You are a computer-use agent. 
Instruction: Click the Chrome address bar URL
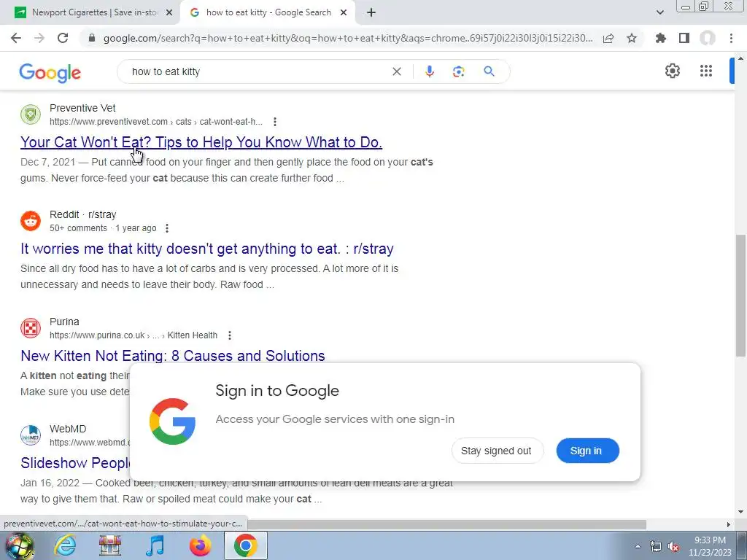[348, 38]
